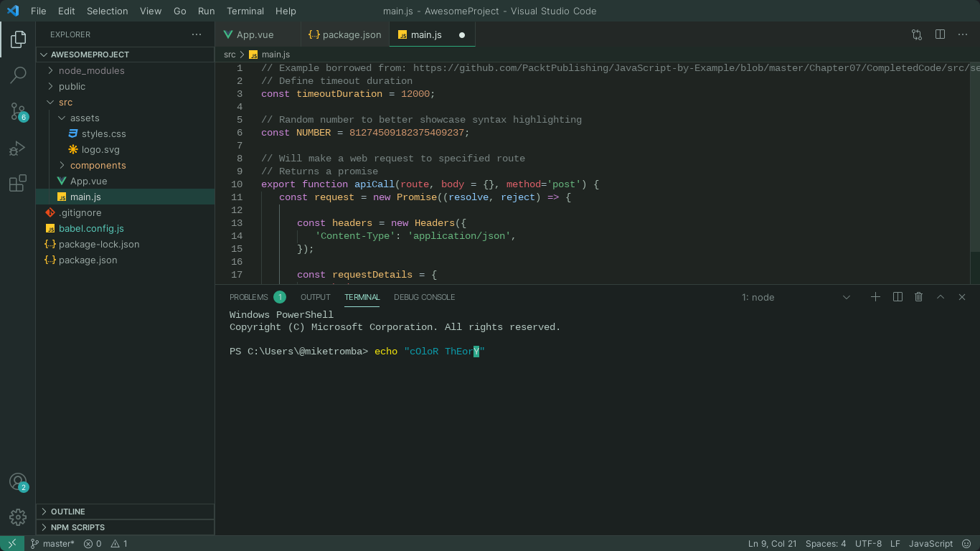The height and width of the screenshot is (551, 980).
Task: Switch to the OUTPUT panel tab
Action: pos(316,297)
